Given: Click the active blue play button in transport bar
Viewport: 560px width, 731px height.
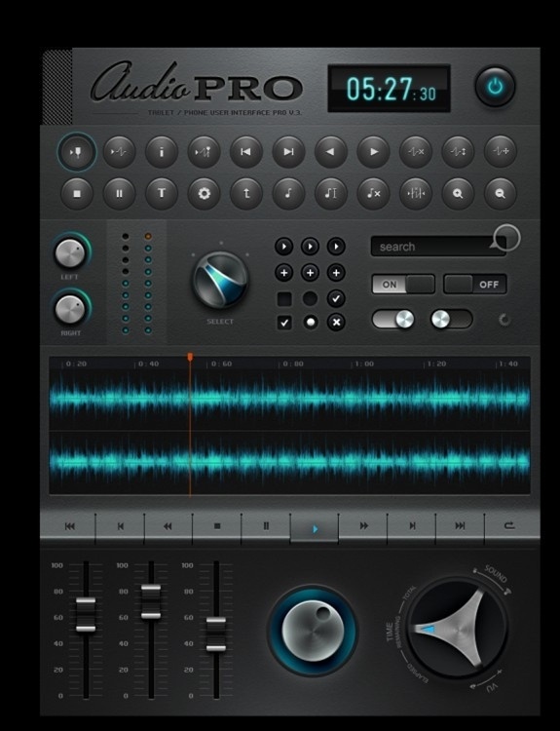Looking at the screenshot, I should pos(315,528).
